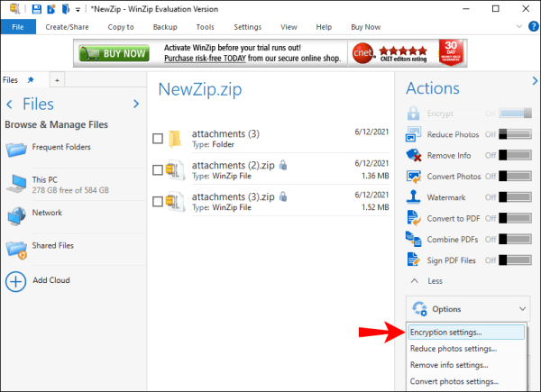The height and width of the screenshot is (392, 541).
Task: Click the Frequent Folders folder icon
Action: (16, 150)
